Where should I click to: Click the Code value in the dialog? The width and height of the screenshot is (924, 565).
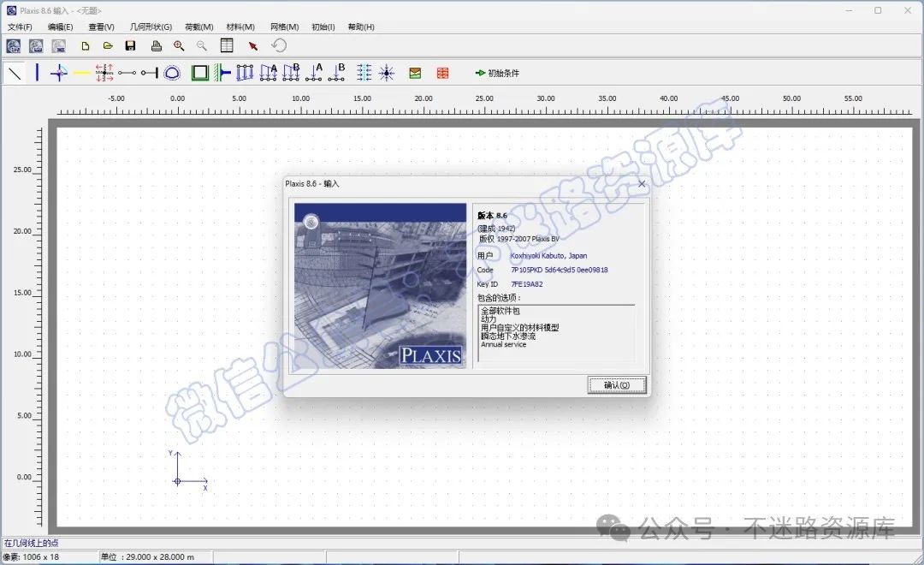[x=560, y=271]
